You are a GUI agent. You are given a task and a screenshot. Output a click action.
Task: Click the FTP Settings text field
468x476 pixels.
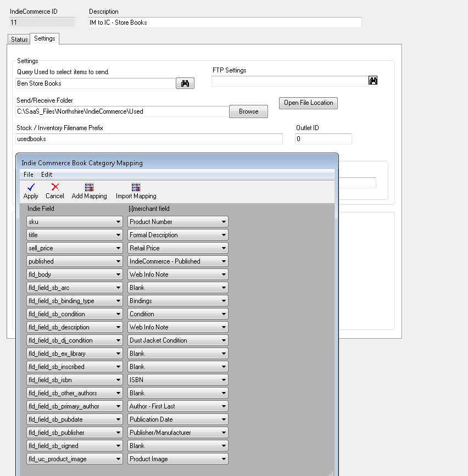(x=290, y=81)
